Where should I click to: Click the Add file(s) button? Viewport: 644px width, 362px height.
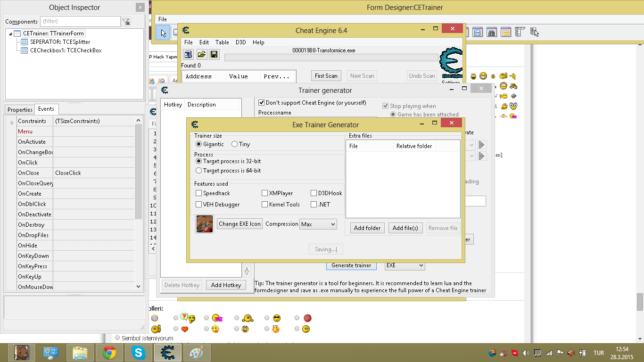(405, 228)
